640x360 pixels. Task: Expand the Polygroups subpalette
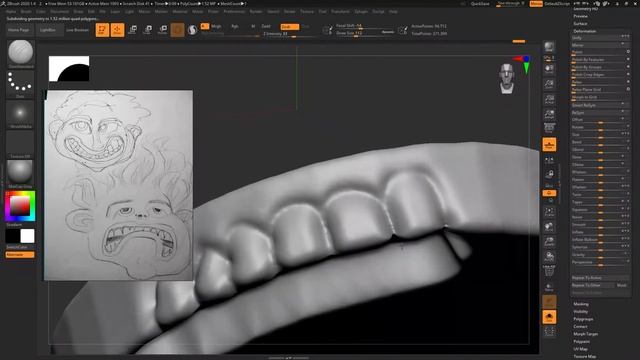tap(583, 319)
